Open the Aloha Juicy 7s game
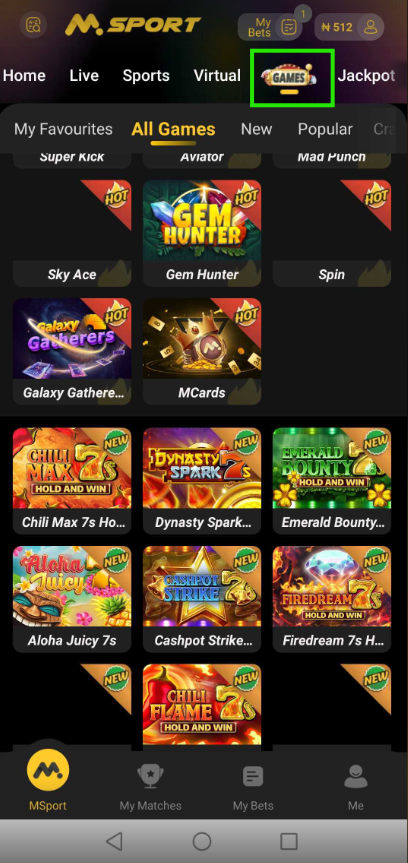408x863 pixels. click(72, 599)
